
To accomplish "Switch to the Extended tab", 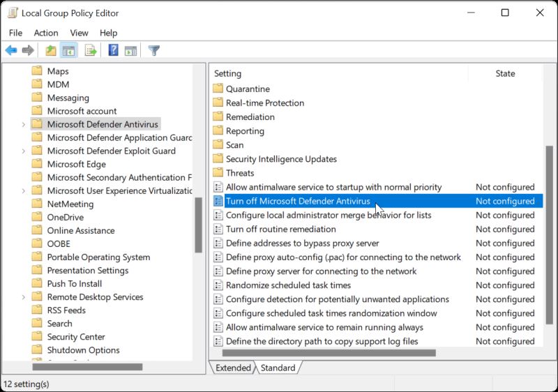I will (x=233, y=368).
